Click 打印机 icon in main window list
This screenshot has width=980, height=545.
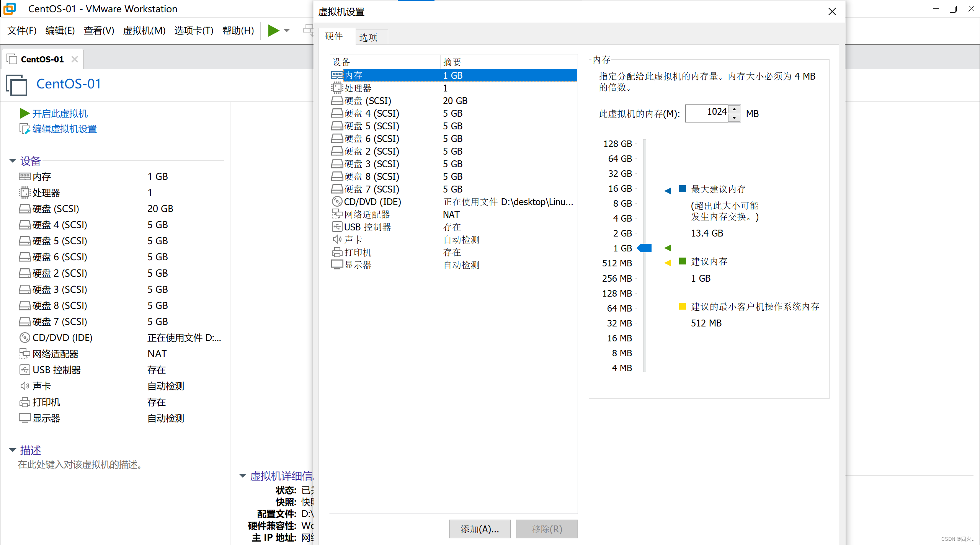(24, 402)
